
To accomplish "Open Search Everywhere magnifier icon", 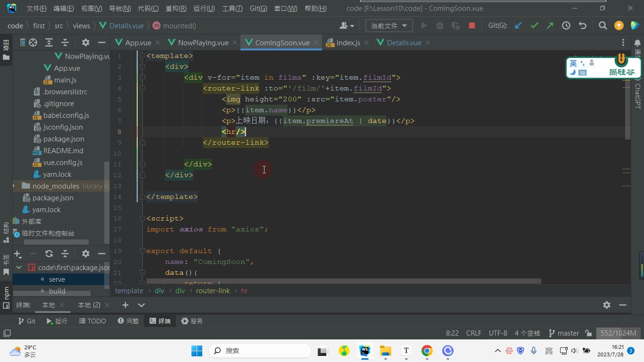I will (x=603, y=26).
